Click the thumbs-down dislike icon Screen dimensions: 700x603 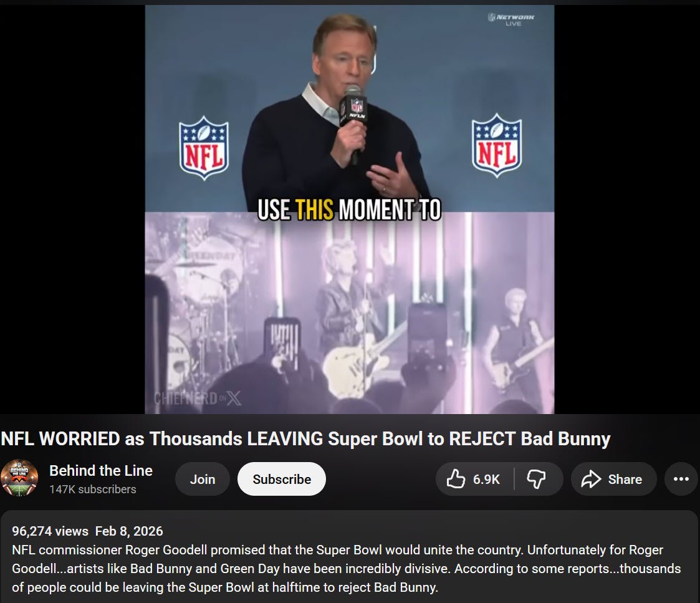pos(535,480)
